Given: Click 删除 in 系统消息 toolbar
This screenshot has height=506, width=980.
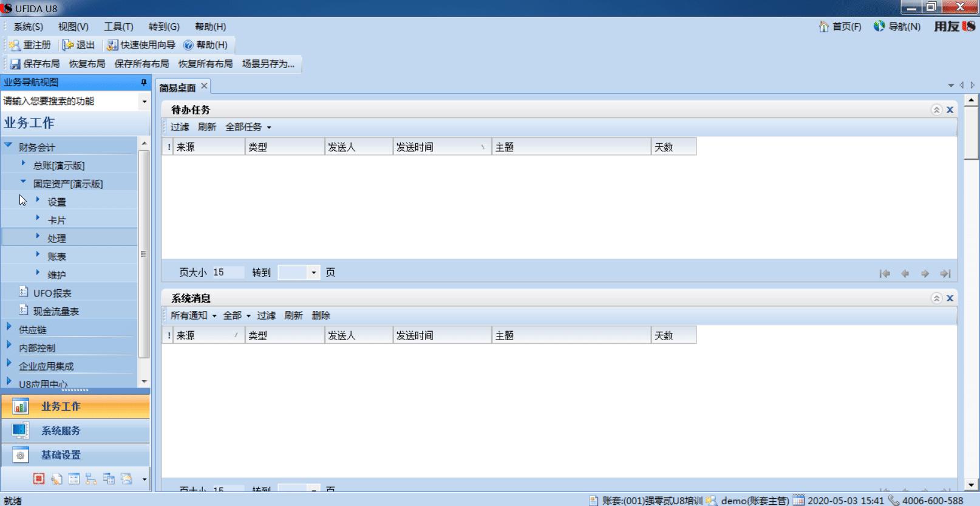Looking at the screenshot, I should (321, 315).
